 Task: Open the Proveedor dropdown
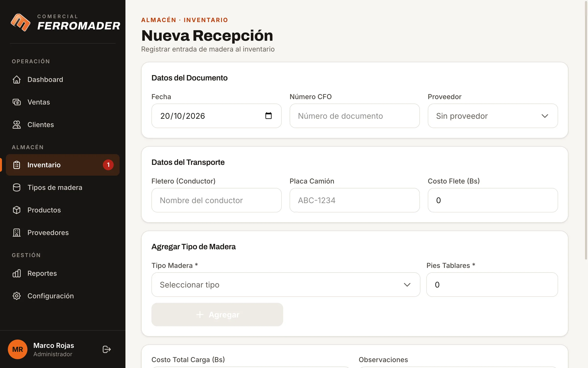493,116
